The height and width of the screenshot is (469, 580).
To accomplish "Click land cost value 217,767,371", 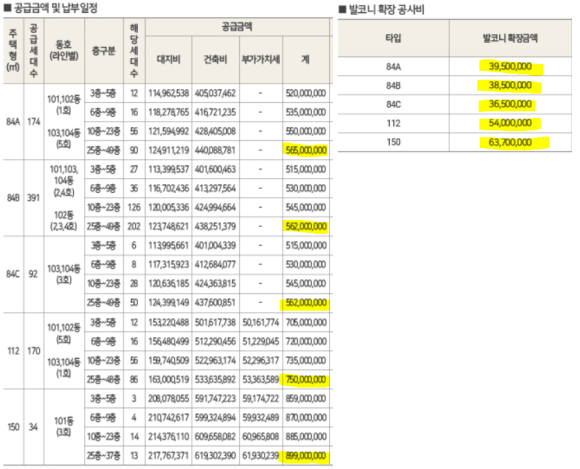I will (x=169, y=456).
